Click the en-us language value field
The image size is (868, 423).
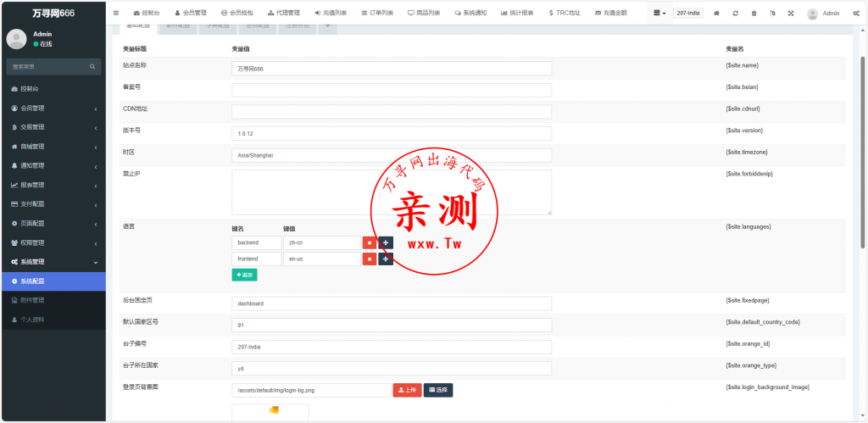(321, 259)
